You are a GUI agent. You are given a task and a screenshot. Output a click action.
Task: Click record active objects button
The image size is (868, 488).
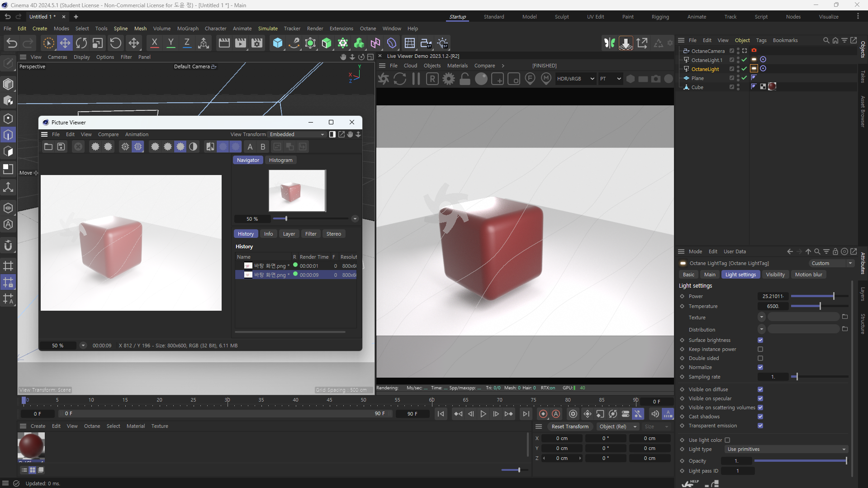pyautogui.click(x=543, y=414)
